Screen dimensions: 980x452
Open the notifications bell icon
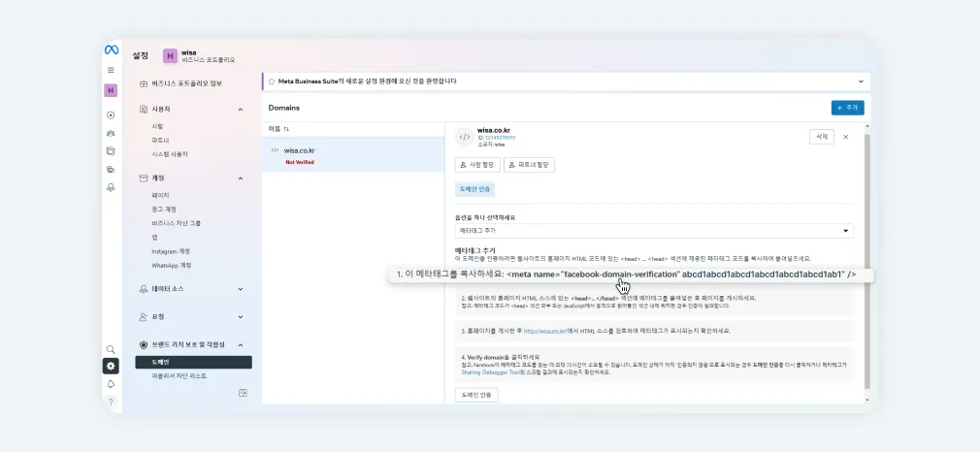click(x=111, y=384)
